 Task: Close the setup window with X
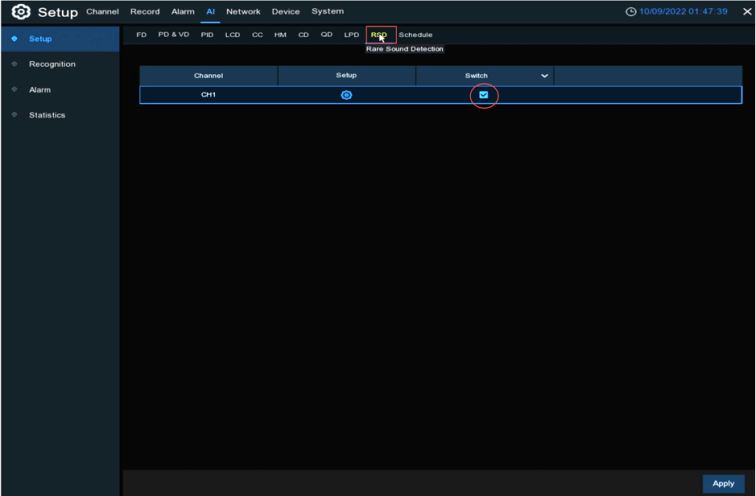[x=745, y=12]
